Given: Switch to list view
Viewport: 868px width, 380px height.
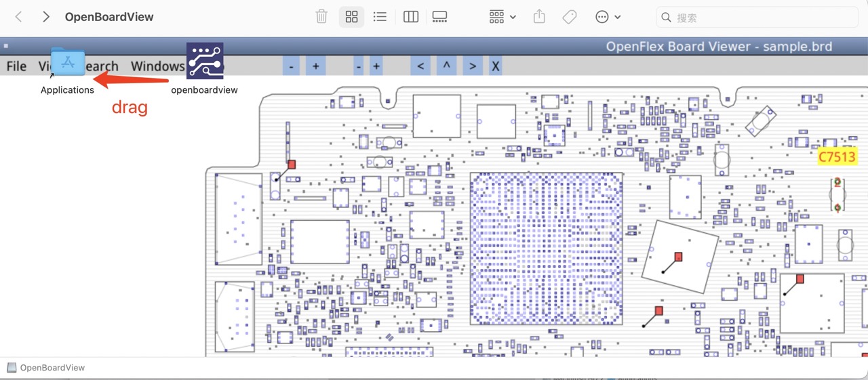Looking at the screenshot, I should 380,17.
